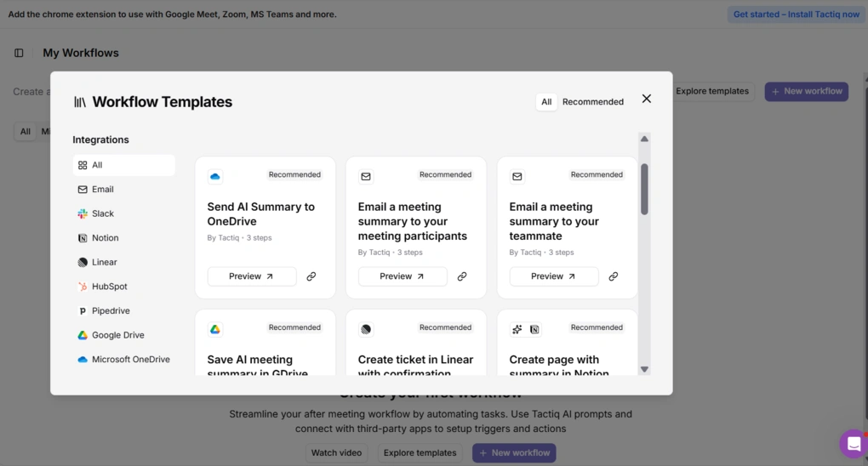Click the OneDrive icon on Send AI Summary card
The height and width of the screenshot is (466, 868).
pyautogui.click(x=214, y=177)
